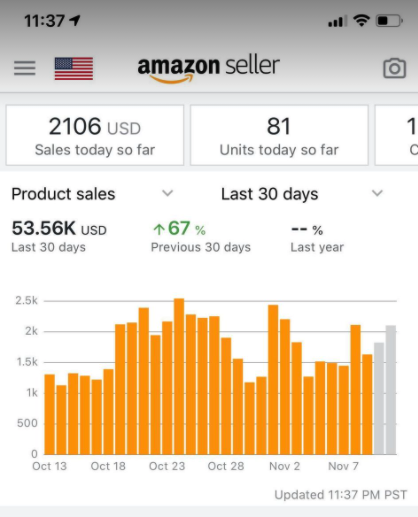This screenshot has height=517, width=418.
Task: Select the first orange bar at Oct 13
Action: tap(50, 414)
